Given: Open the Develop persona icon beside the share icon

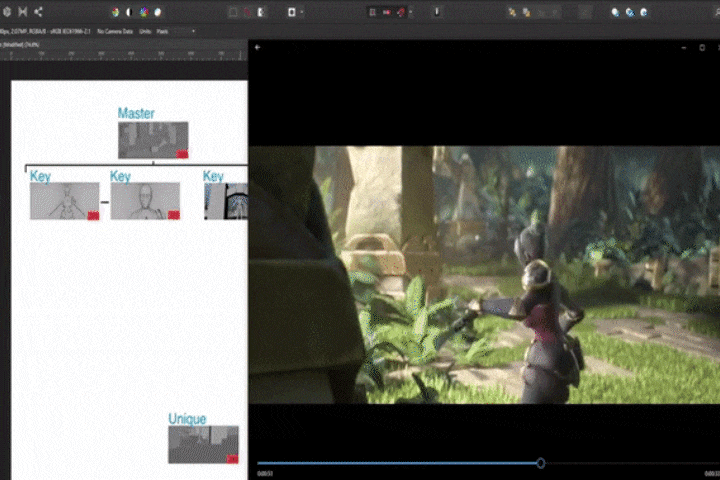Looking at the screenshot, I should pos(22,12).
